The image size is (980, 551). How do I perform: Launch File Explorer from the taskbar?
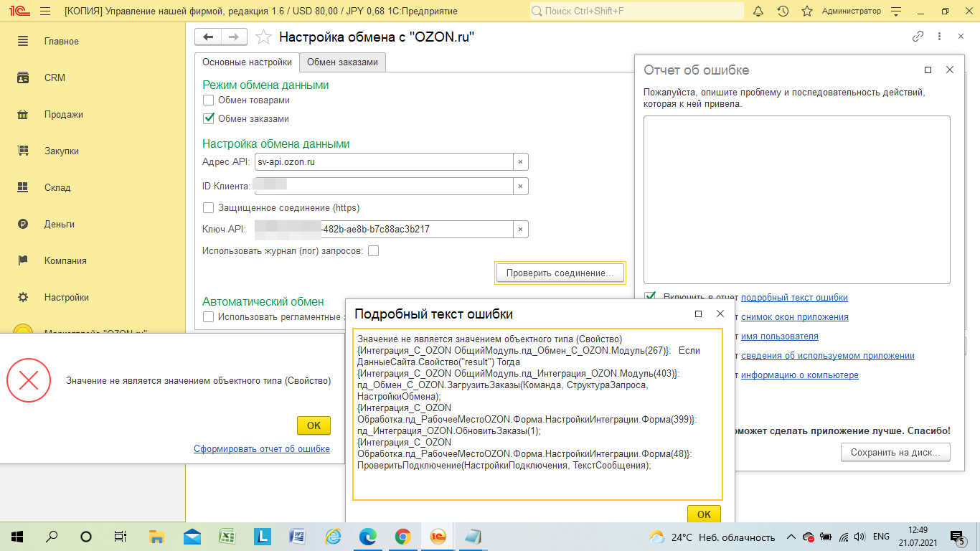pyautogui.click(x=156, y=537)
